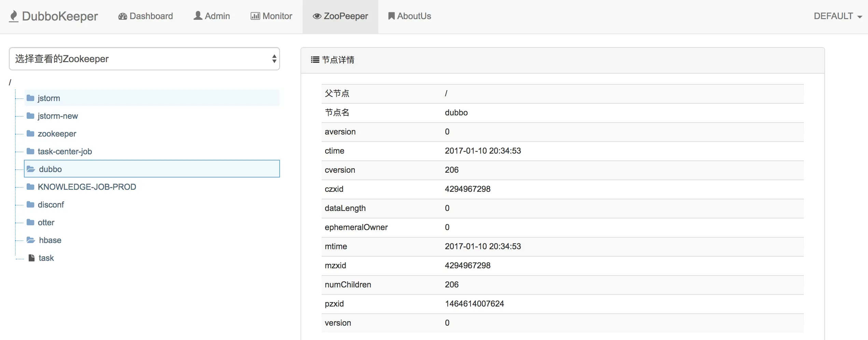This screenshot has width=868, height=340.
Task: Click the pzxid value 1464614007624
Action: click(x=474, y=304)
